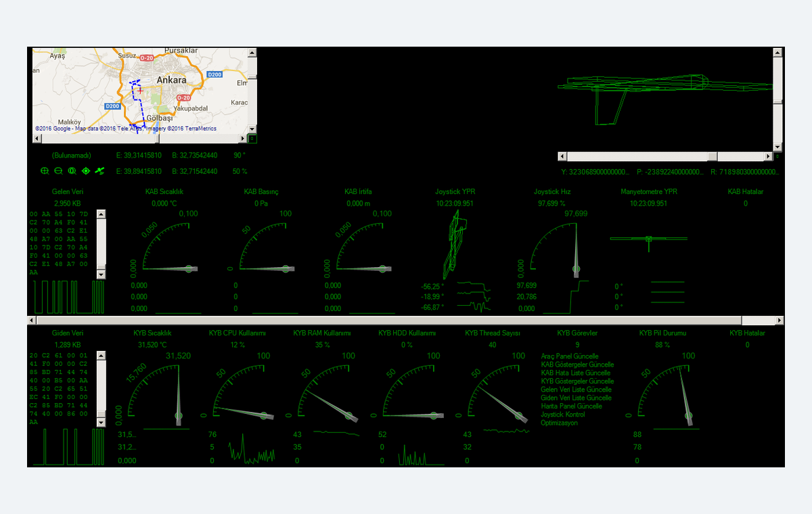Click the 3D model vertical scrollbar up arrow

[778, 52]
